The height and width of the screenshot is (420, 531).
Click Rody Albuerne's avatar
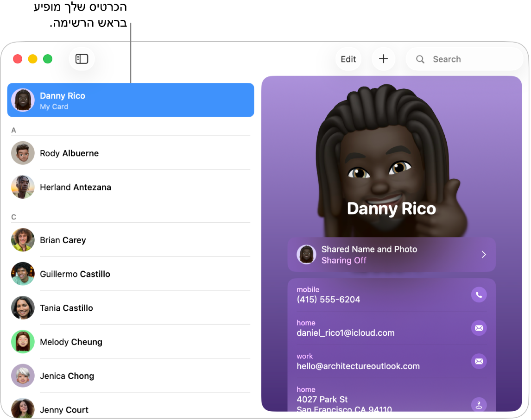[x=23, y=153]
